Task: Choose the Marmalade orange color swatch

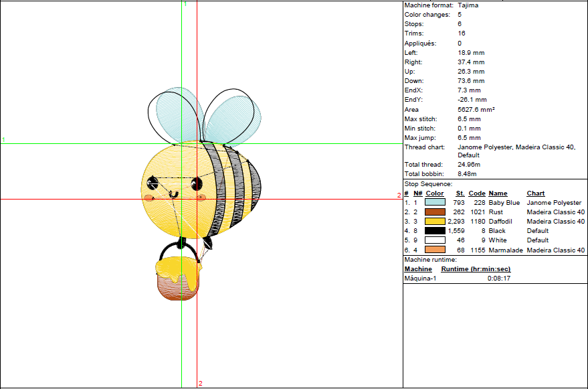Action: (x=435, y=250)
